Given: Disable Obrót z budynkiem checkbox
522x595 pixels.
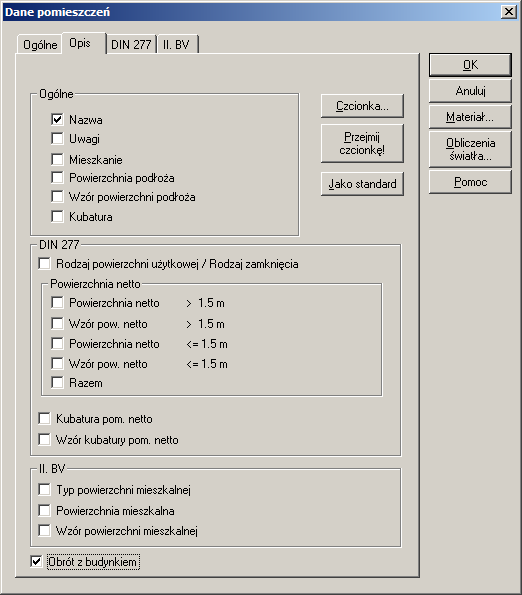Looking at the screenshot, I should click(36, 562).
